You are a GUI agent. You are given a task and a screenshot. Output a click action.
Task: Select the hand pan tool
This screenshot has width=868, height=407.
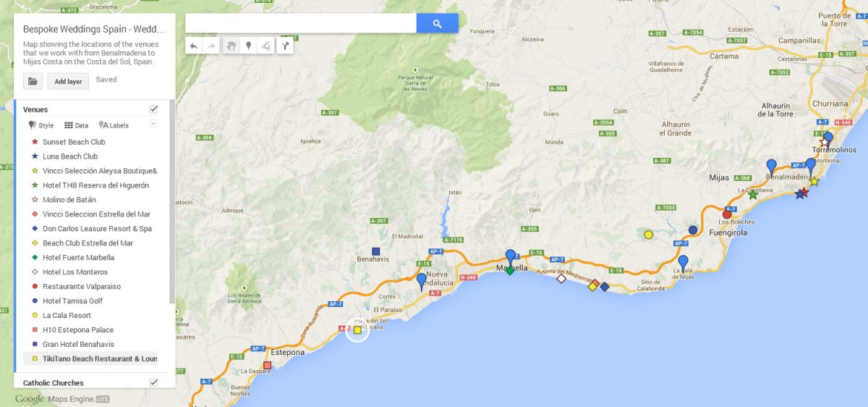click(x=231, y=46)
